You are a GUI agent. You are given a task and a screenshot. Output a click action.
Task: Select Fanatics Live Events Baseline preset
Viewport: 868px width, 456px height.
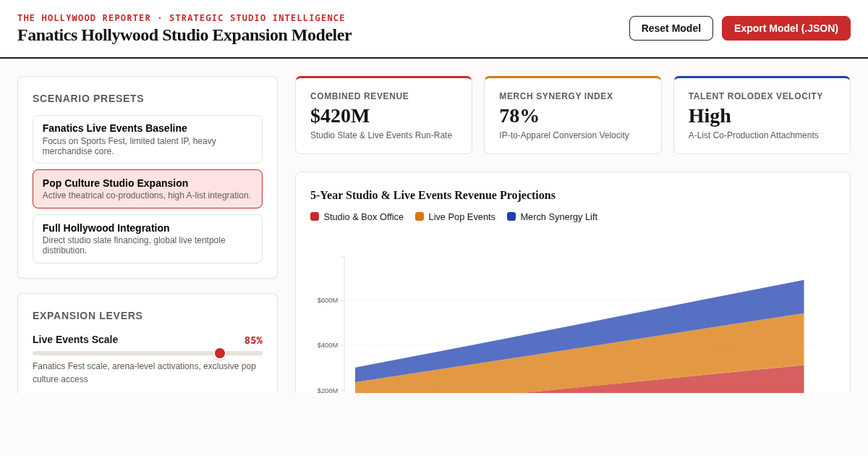tap(148, 139)
